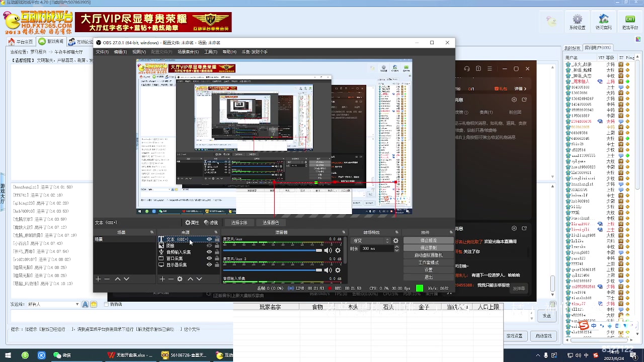The width and height of the screenshot is (644, 362).
Task: Toggle visibility eye of 文本 (GDI+) source
Action: pyautogui.click(x=209, y=239)
